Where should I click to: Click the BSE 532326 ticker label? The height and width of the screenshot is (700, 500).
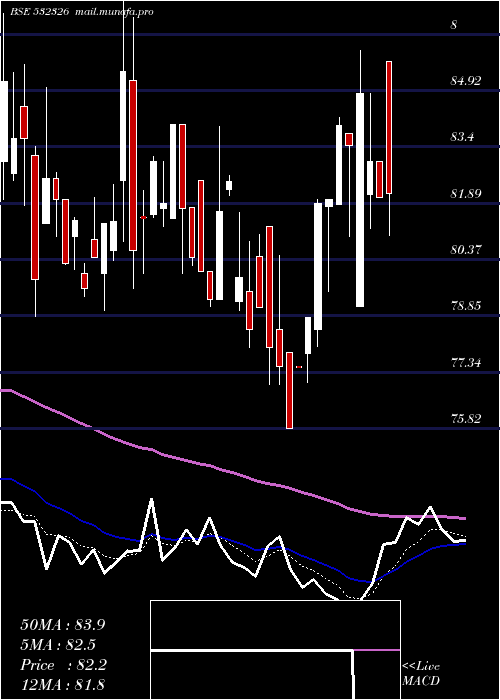(x=40, y=12)
